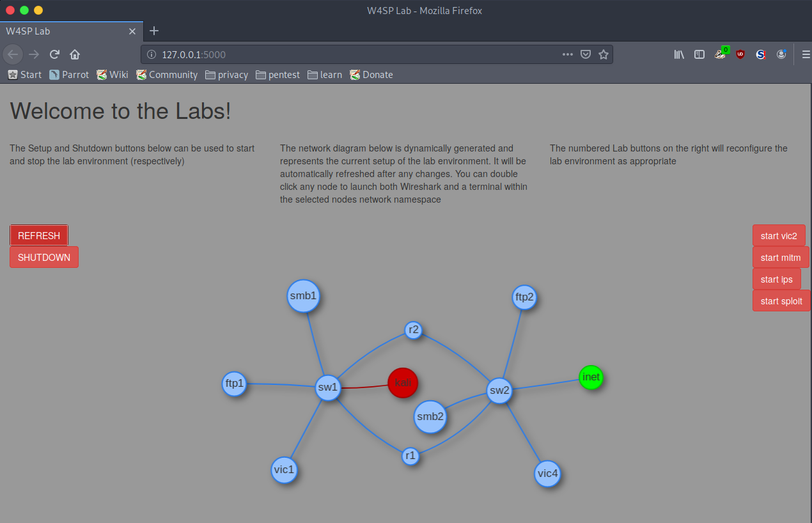Image resolution: width=812 pixels, height=523 pixels.
Task: Go back with the back arrow
Action: [x=13, y=54]
